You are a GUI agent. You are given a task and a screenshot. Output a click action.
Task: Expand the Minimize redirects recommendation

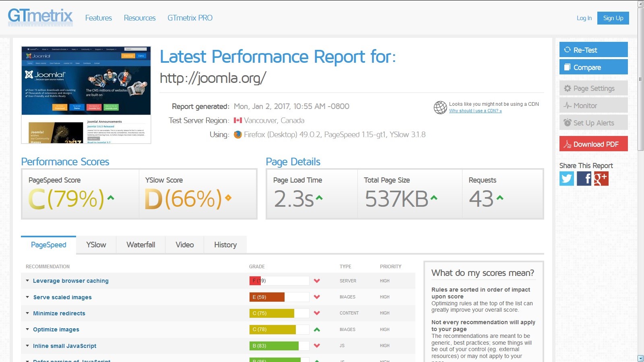coord(59,313)
